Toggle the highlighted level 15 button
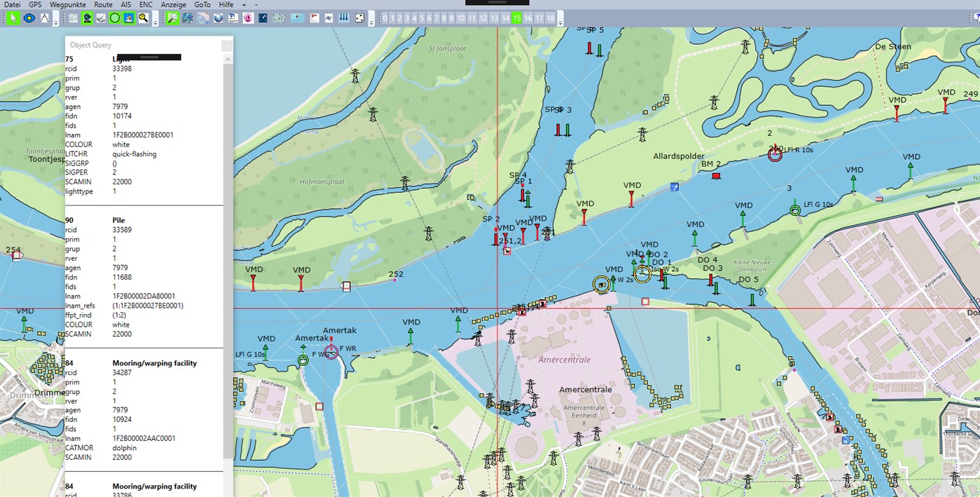Image resolution: width=980 pixels, height=497 pixels. (517, 17)
